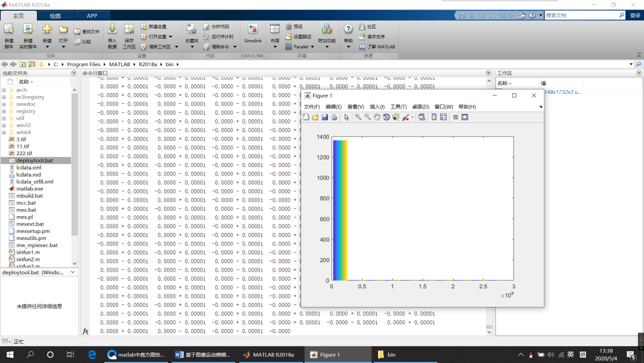Expand the 打开变量 (Open Variable) dropdown
This screenshot has height=363, width=644.
pos(171,36)
